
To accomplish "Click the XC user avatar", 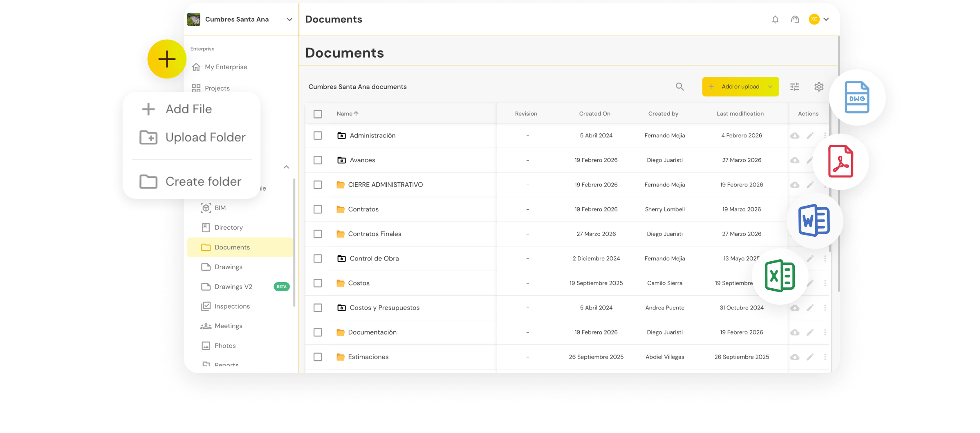I will click(x=814, y=19).
